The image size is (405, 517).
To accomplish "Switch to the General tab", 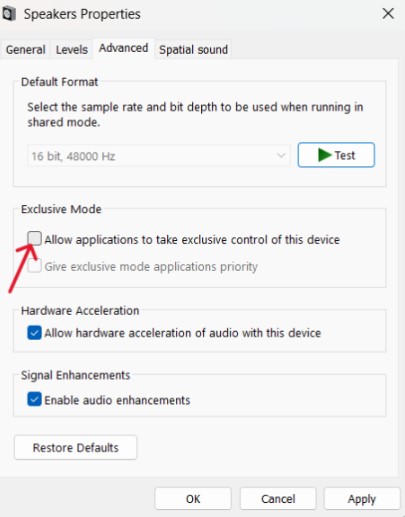I will (26, 50).
